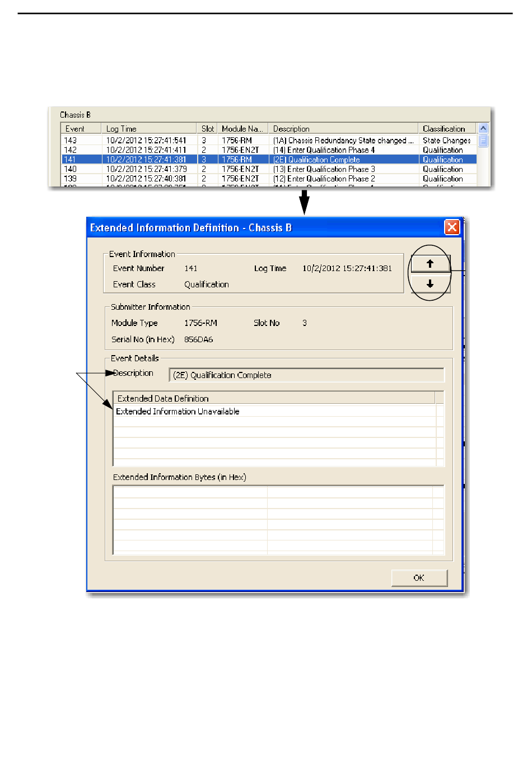532x783 pixels.
Task: Click the Extended Information Bytes grid
Action: [278, 520]
